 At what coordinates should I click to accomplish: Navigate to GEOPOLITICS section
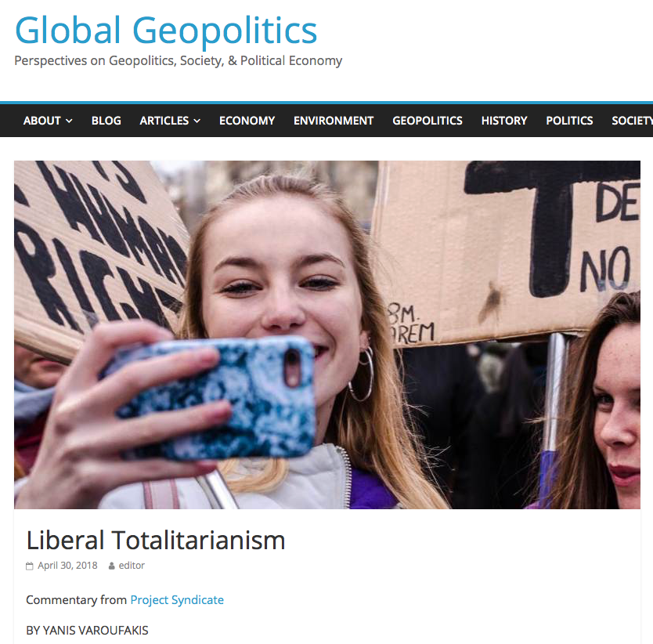(428, 121)
